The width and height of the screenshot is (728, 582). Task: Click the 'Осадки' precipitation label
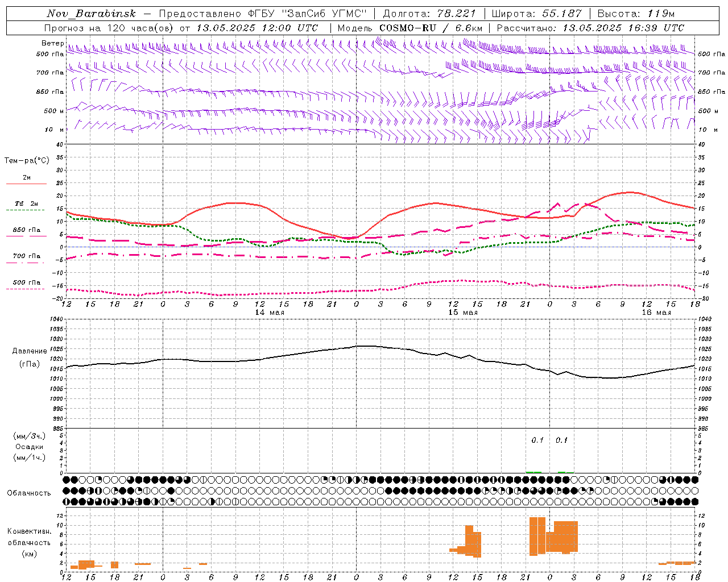point(30,447)
